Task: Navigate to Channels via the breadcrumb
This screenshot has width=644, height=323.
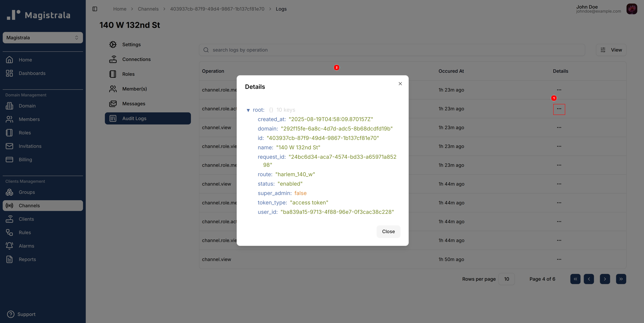Action: click(x=148, y=9)
